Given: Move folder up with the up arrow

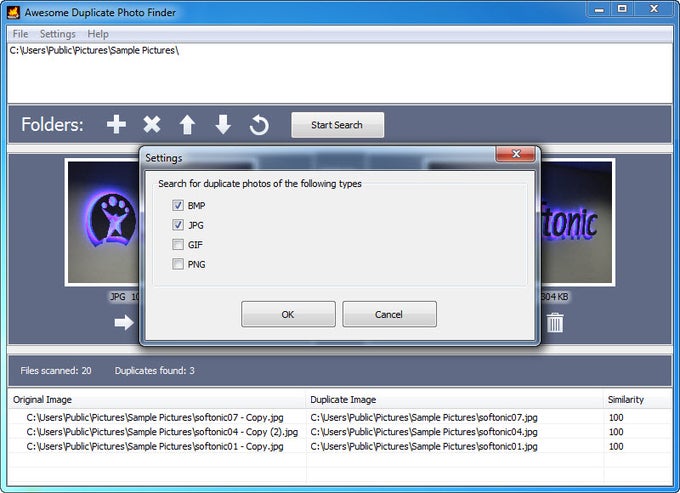Looking at the screenshot, I should coord(187,124).
